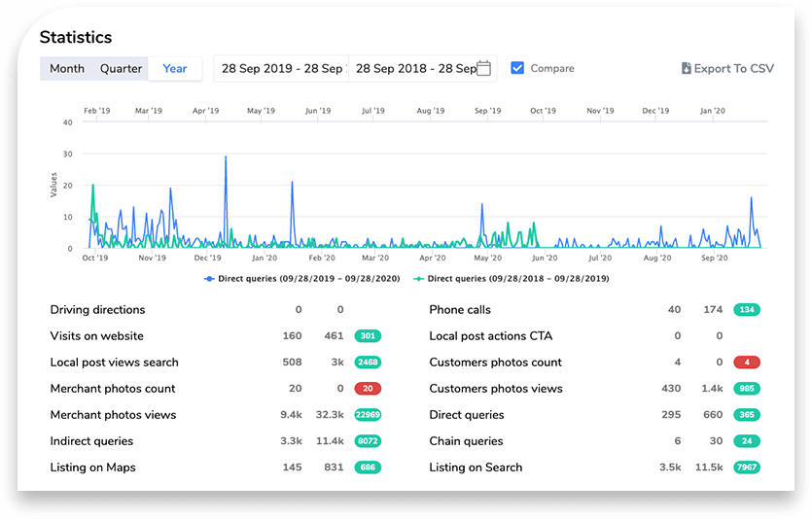Click the Export To CSV link
The height and width of the screenshot is (519, 812).
pos(733,69)
